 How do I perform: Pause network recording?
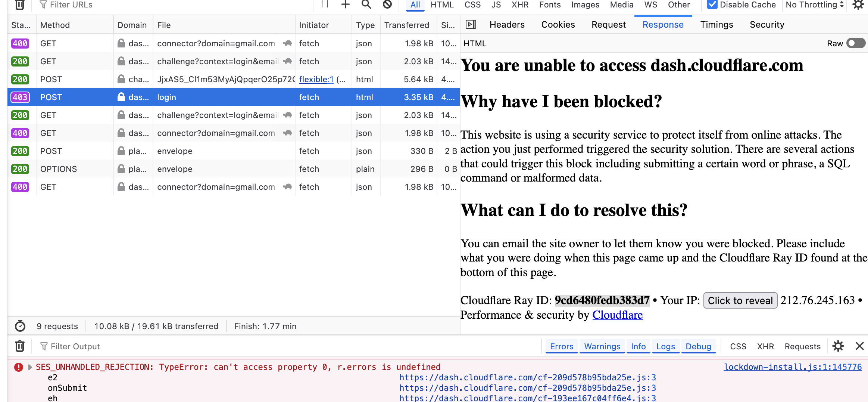click(x=325, y=4)
